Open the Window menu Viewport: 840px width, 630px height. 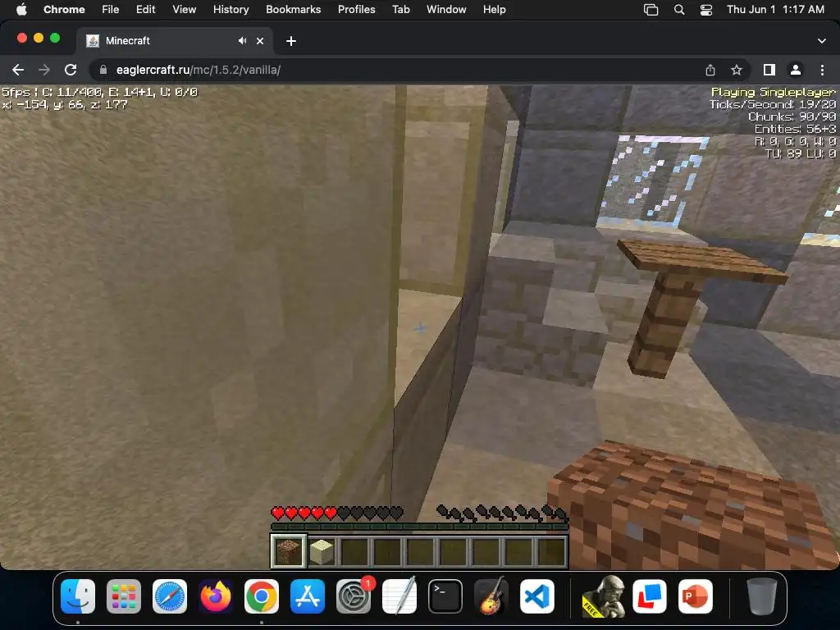click(446, 9)
